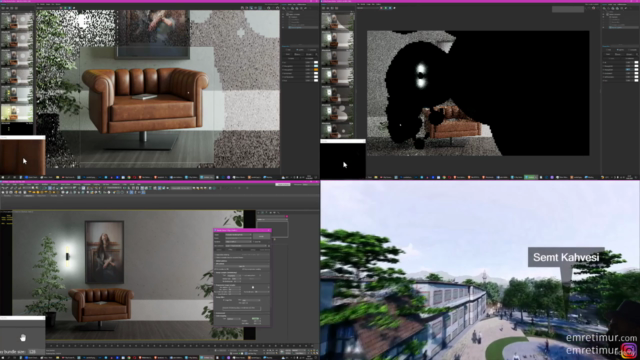Open the Modify tab in 3ds Max command panel
Screen dimensions: 640x360
click(262, 213)
